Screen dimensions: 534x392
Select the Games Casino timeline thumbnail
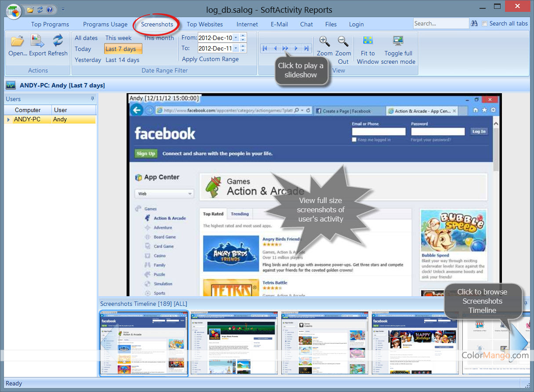325,343
